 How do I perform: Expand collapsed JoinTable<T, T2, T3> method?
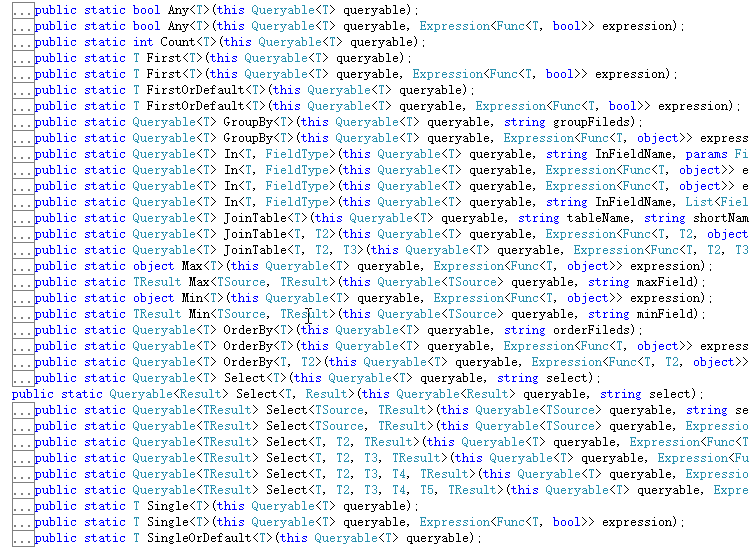22,250
